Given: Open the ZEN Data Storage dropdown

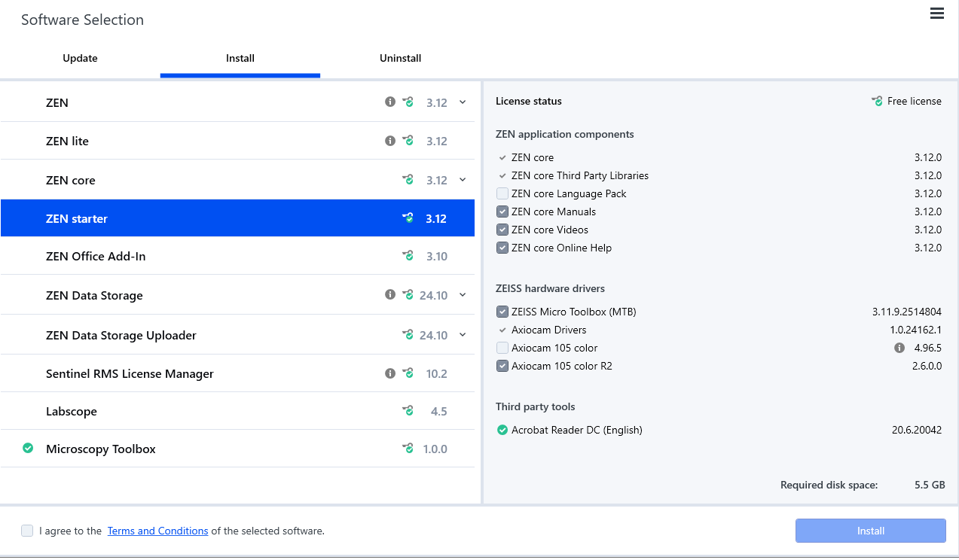Looking at the screenshot, I should (462, 294).
